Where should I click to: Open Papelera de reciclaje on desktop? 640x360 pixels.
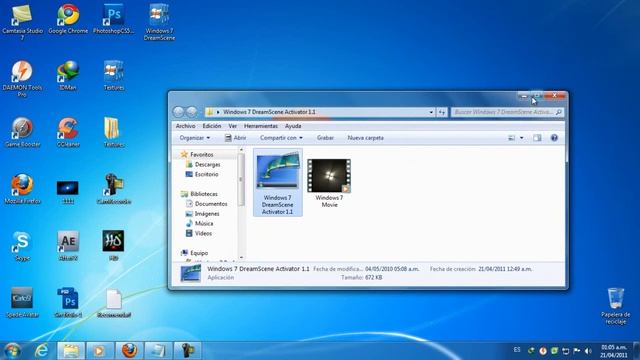pos(616,306)
